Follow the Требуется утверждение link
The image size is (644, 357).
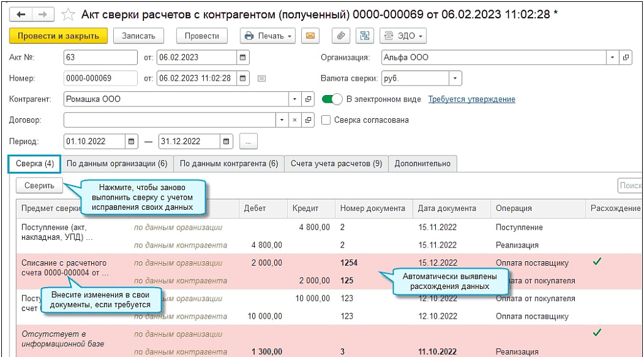[472, 99]
